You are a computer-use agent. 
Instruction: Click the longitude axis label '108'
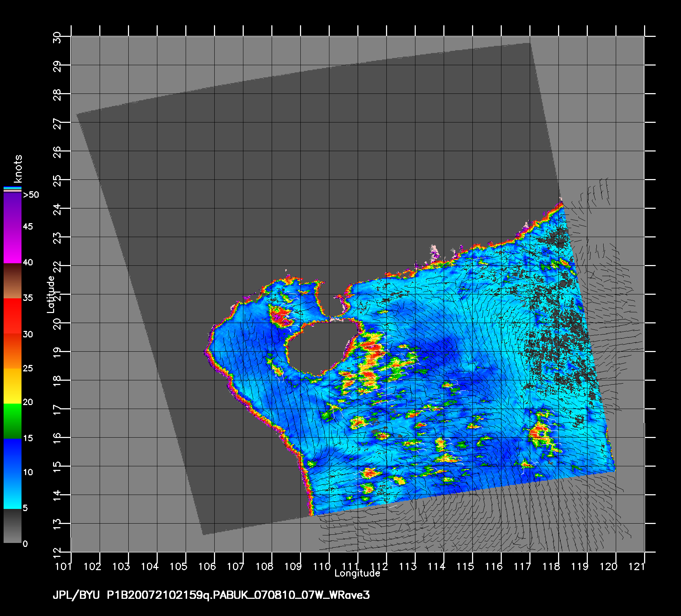tap(264, 567)
